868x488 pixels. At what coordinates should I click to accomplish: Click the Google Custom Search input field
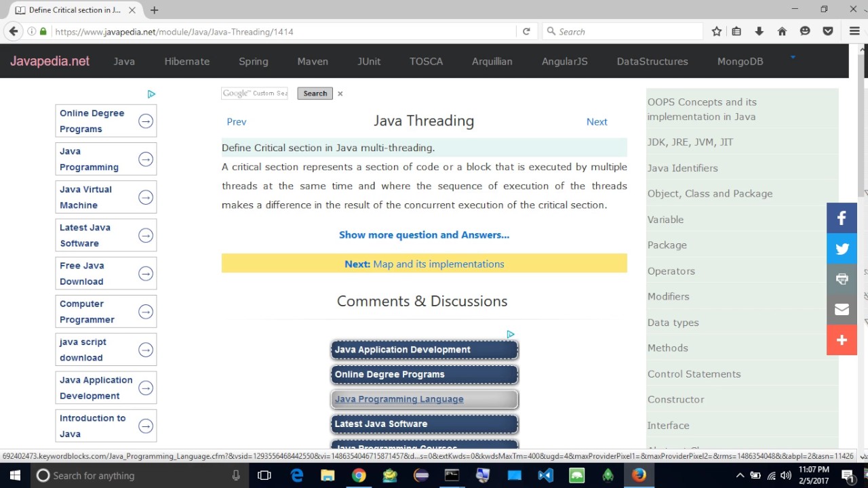tap(254, 94)
